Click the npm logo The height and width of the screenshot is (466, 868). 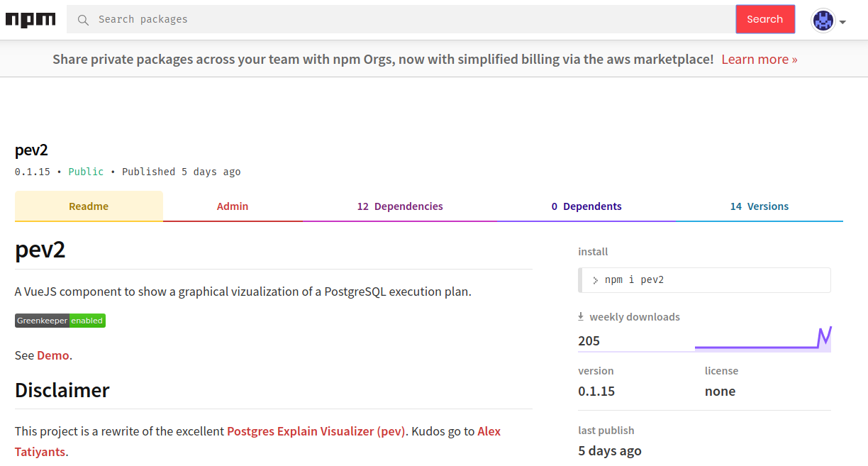30,19
